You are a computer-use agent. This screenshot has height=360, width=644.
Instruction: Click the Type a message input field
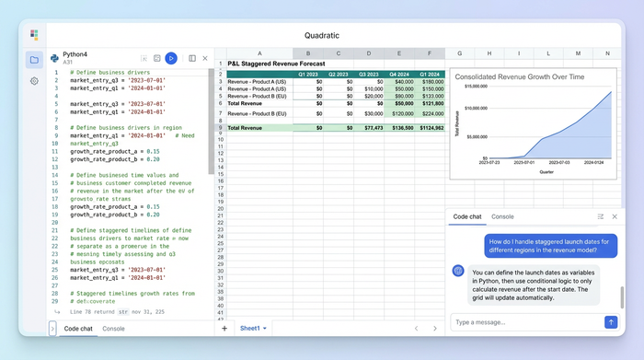coord(528,322)
